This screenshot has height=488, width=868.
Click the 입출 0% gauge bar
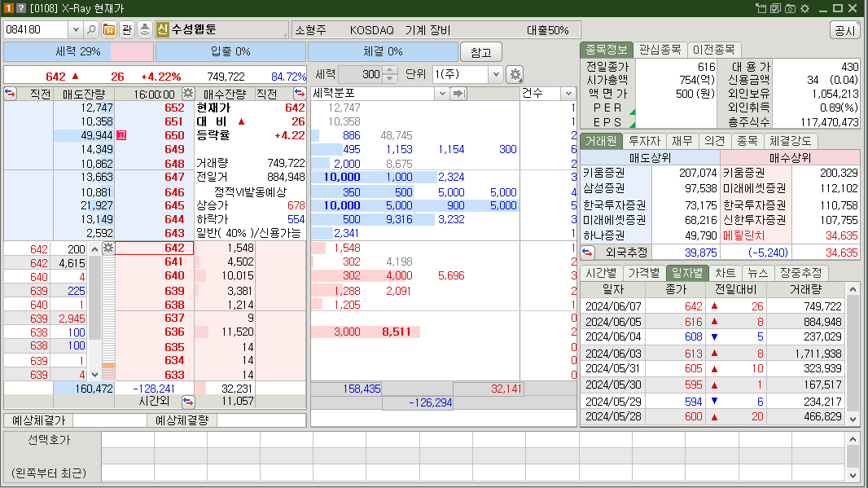click(x=230, y=51)
